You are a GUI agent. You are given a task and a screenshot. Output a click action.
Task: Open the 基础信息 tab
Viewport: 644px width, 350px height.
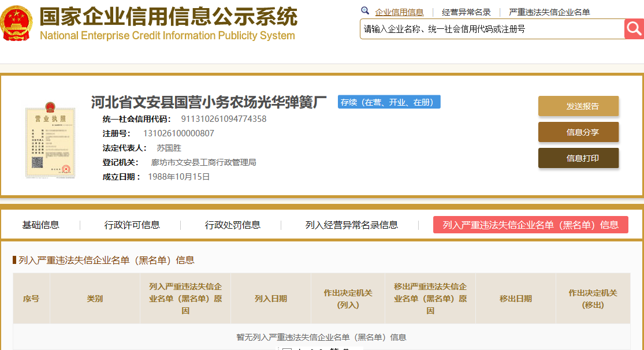[40, 225]
